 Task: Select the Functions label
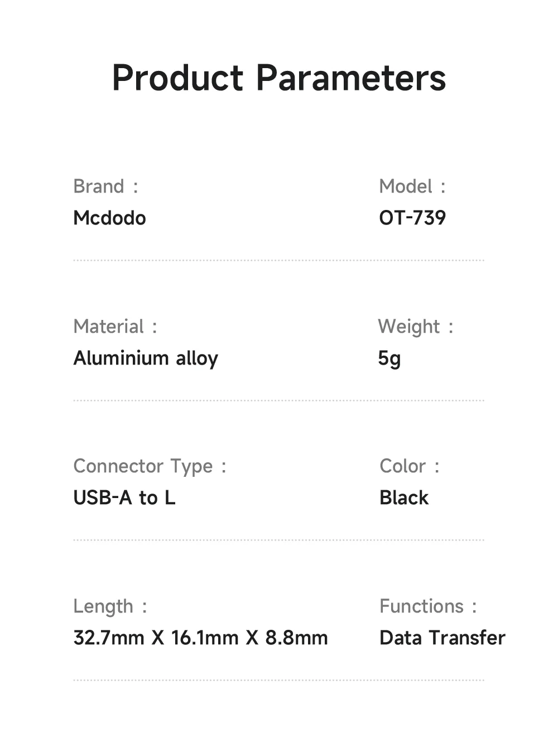(428, 606)
